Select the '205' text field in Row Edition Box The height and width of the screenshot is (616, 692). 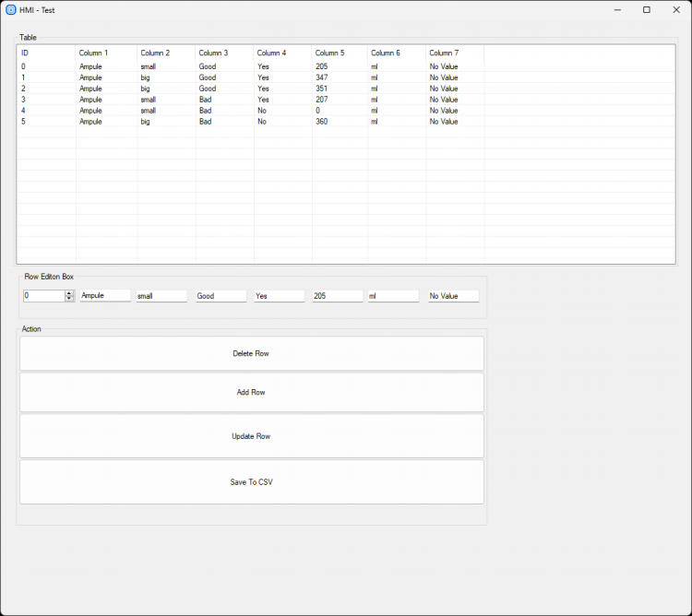pyautogui.click(x=337, y=296)
